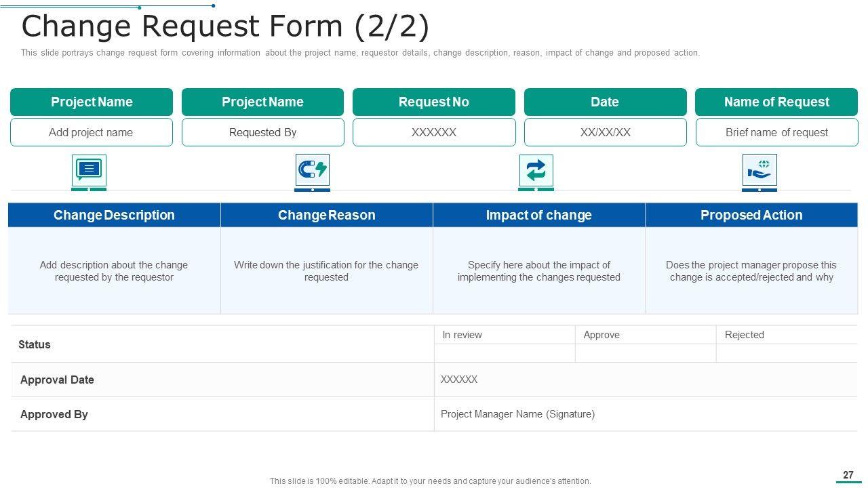Image resolution: width=868 pixels, height=488 pixels.
Task: Select the Date header button
Action: pos(605,102)
